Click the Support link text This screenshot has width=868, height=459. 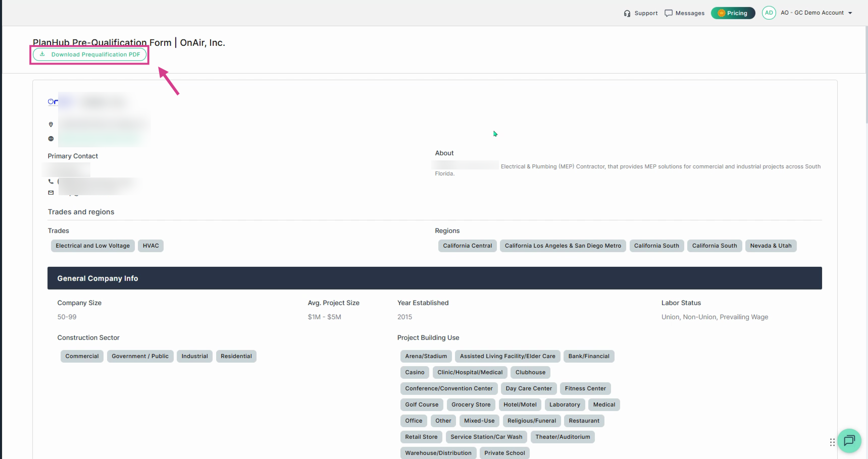coord(646,13)
